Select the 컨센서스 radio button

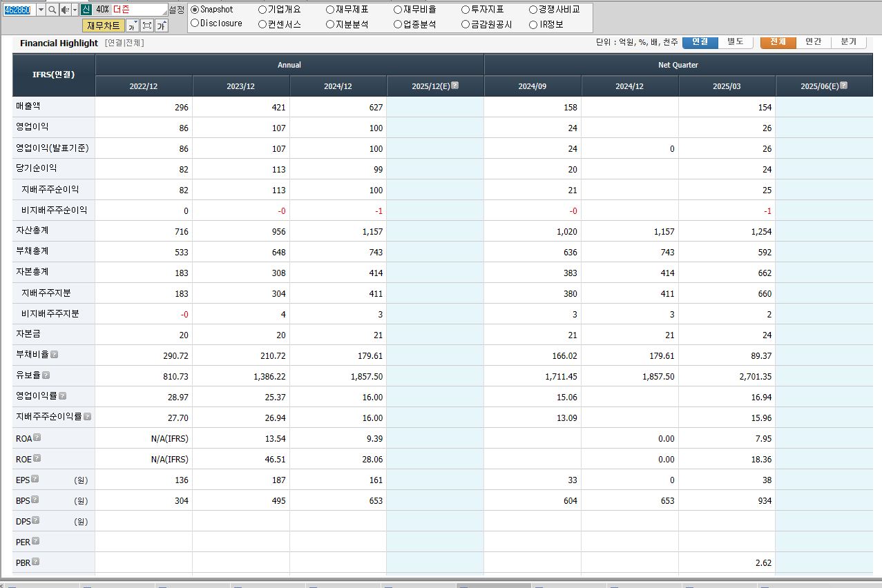click(x=262, y=24)
